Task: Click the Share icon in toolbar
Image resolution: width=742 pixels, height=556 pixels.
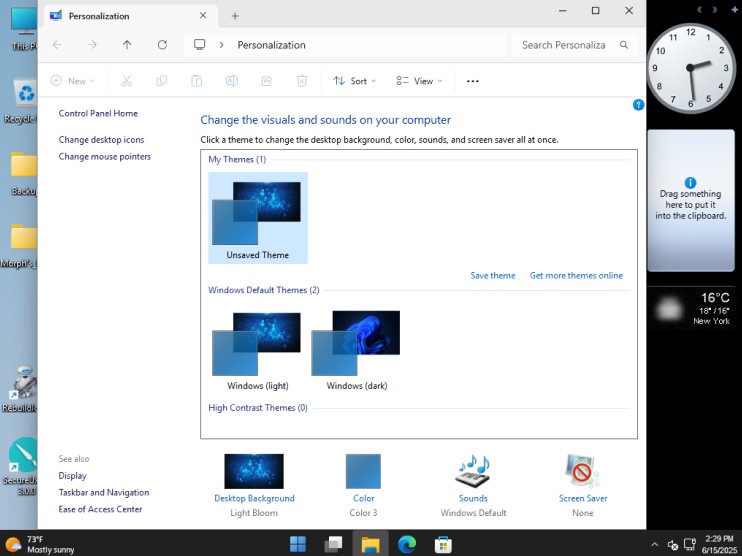Action: (x=266, y=81)
